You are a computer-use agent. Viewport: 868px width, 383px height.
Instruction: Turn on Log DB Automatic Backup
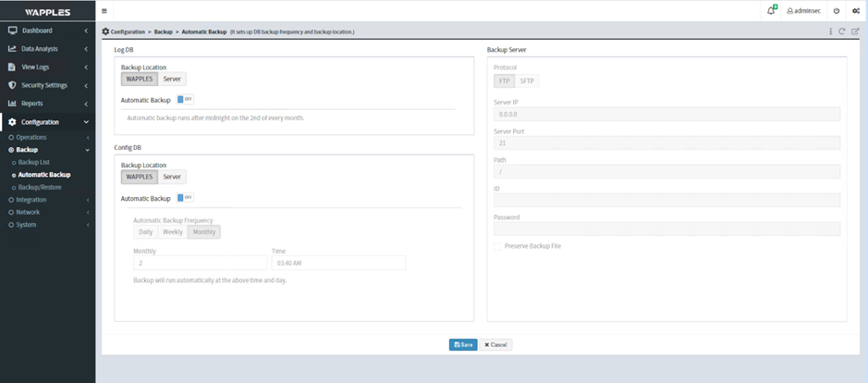point(185,99)
